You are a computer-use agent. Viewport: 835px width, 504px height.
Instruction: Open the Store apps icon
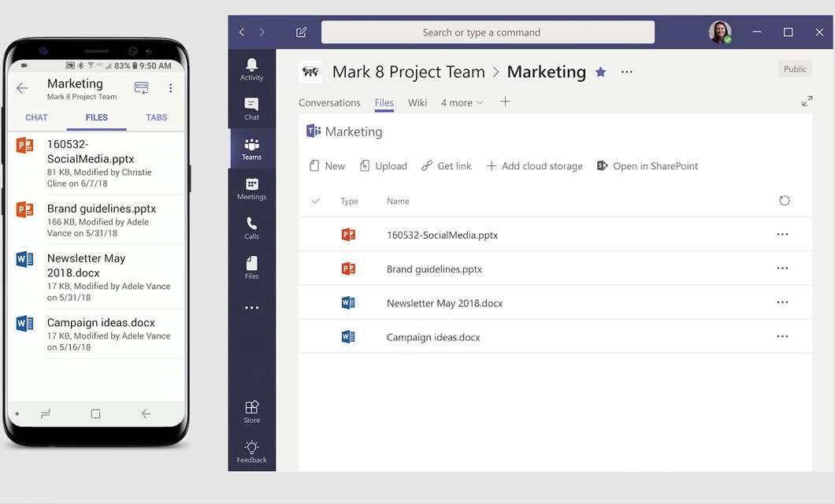[251, 411]
